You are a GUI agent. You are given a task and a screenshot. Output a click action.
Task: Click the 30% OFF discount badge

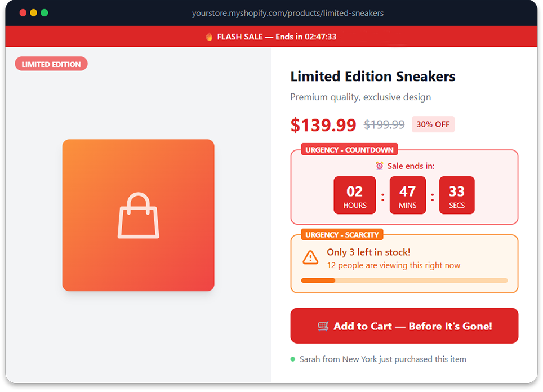pos(433,124)
